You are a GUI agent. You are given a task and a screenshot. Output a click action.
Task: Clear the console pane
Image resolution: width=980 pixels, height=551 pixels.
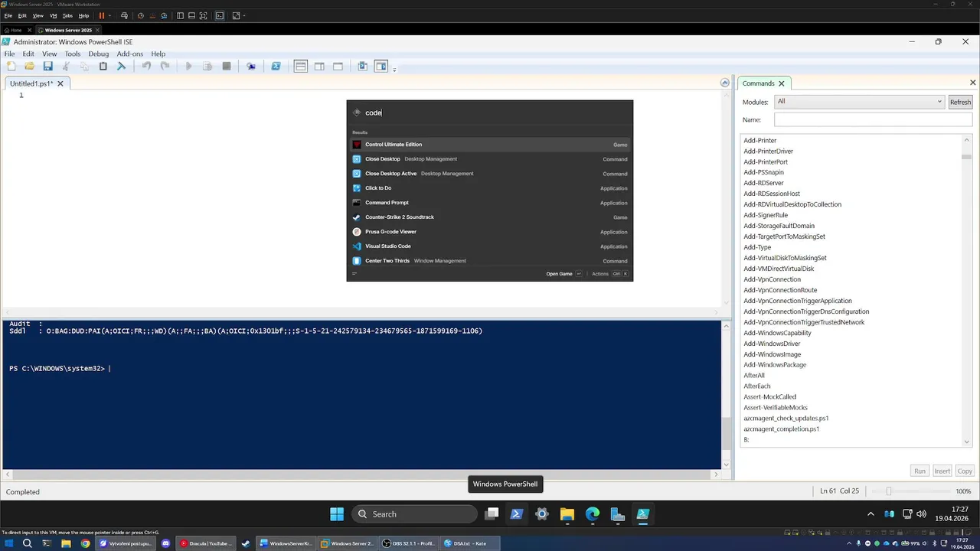click(x=121, y=67)
